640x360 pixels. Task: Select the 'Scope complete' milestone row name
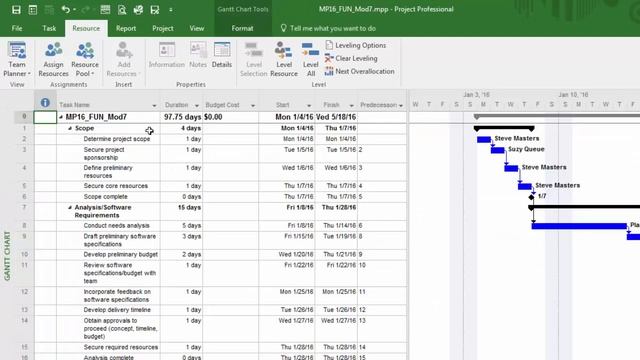(105, 197)
